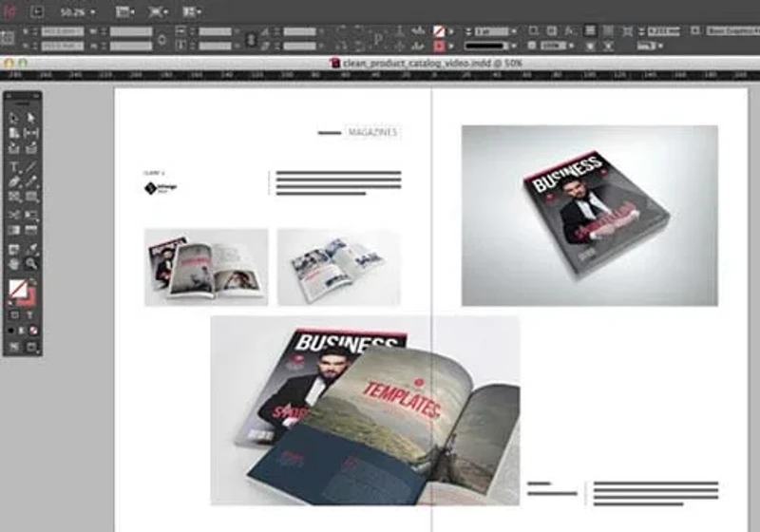Select the Type tool
This screenshot has width=760, height=532.
click(x=13, y=167)
